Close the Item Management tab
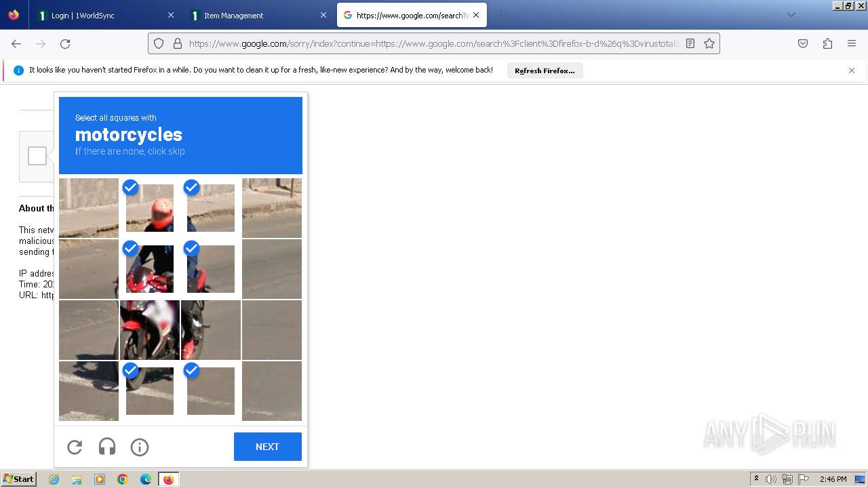Screen dimensions: 868x488 [323, 15]
